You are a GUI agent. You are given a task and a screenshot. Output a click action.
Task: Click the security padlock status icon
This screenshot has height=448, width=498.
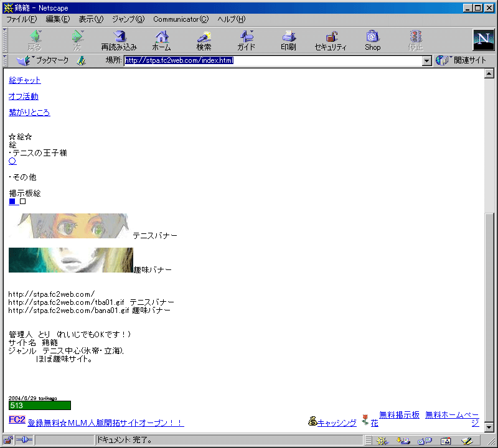(8, 441)
